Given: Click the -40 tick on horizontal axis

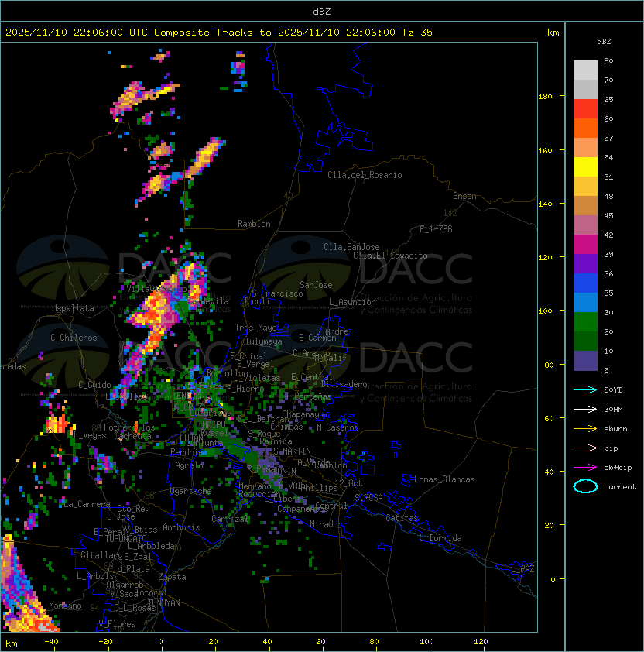Looking at the screenshot, I should point(51,642).
